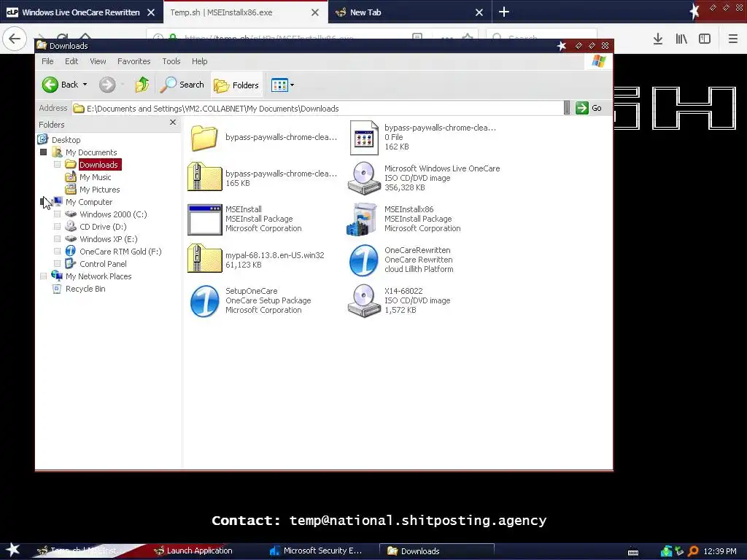This screenshot has width=747, height=560.
Task: Click the Address bar path field
Action: coord(318,109)
